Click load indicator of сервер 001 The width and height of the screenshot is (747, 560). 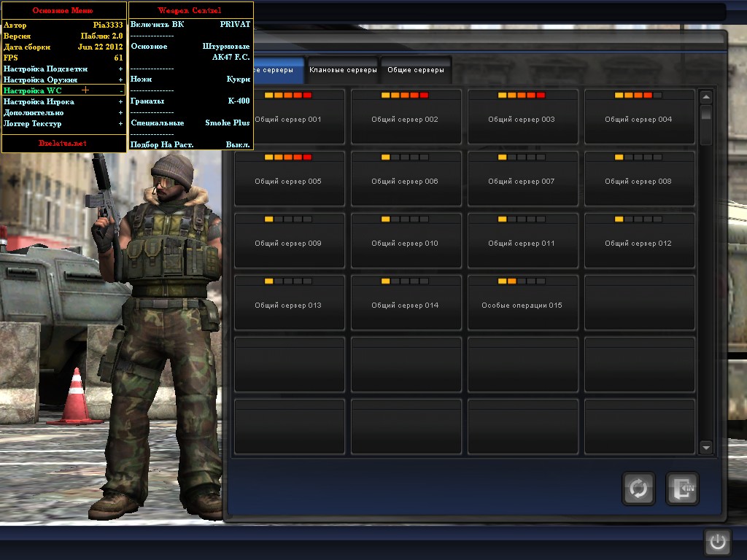[x=287, y=96]
